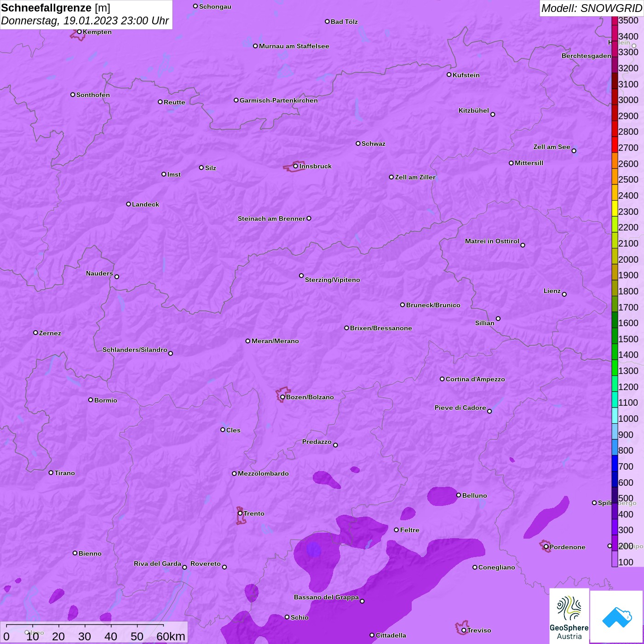644x644 pixels.
Task: Select the "Bruneck/Brunico" label
Action: 433,305
